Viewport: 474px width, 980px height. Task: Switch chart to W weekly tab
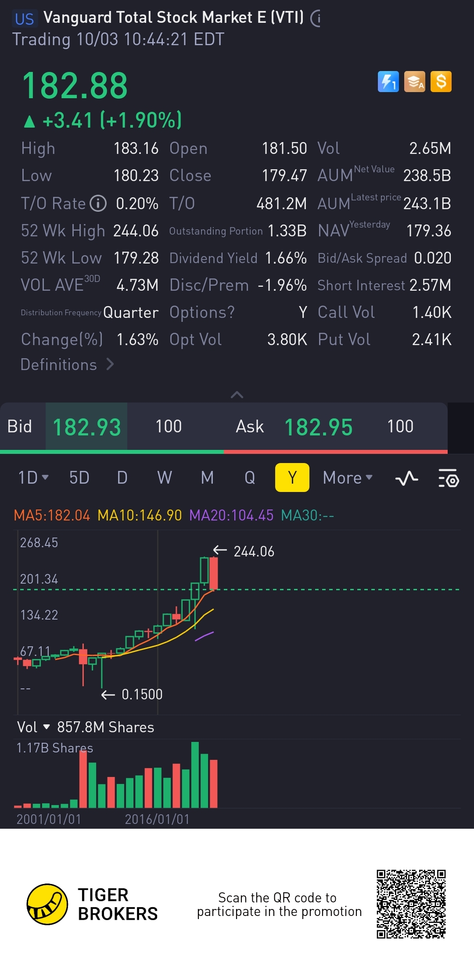pyautogui.click(x=165, y=478)
